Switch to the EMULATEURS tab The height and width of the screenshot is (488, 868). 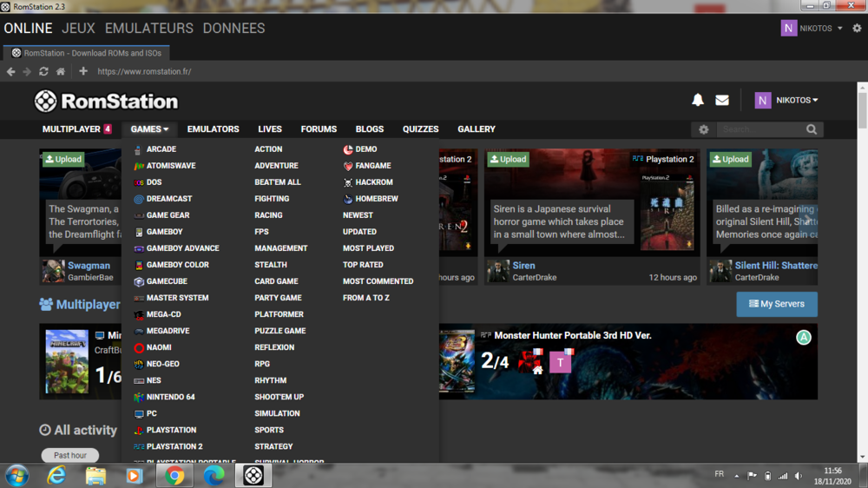coord(149,29)
